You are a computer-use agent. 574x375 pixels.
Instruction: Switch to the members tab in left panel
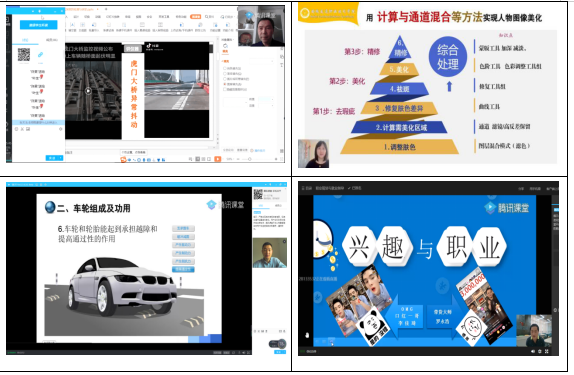point(52,40)
